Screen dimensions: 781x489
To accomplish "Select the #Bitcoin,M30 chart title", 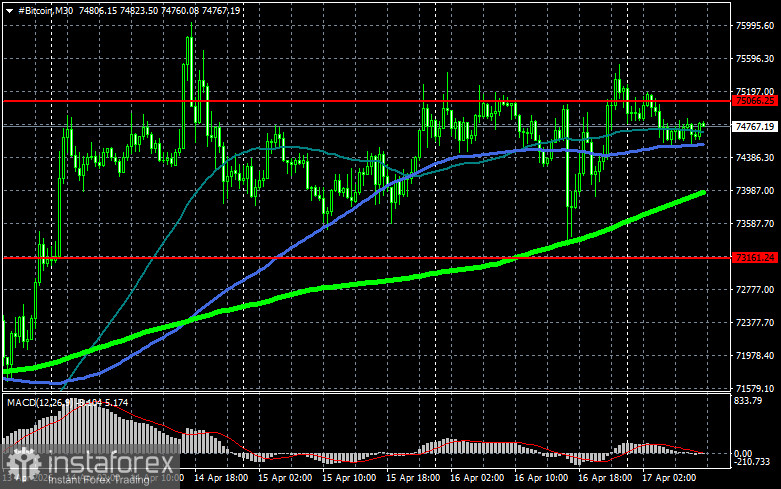I will pyautogui.click(x=46, y=10).
